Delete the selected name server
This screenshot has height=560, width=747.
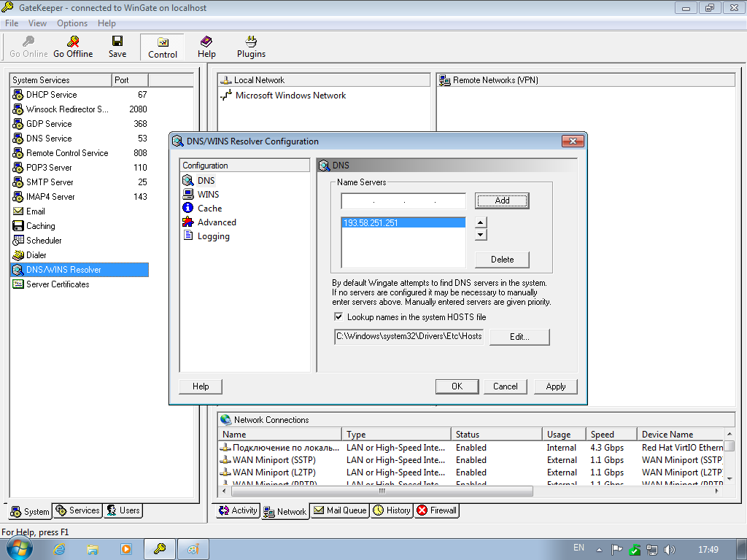(x=502, y=260)
